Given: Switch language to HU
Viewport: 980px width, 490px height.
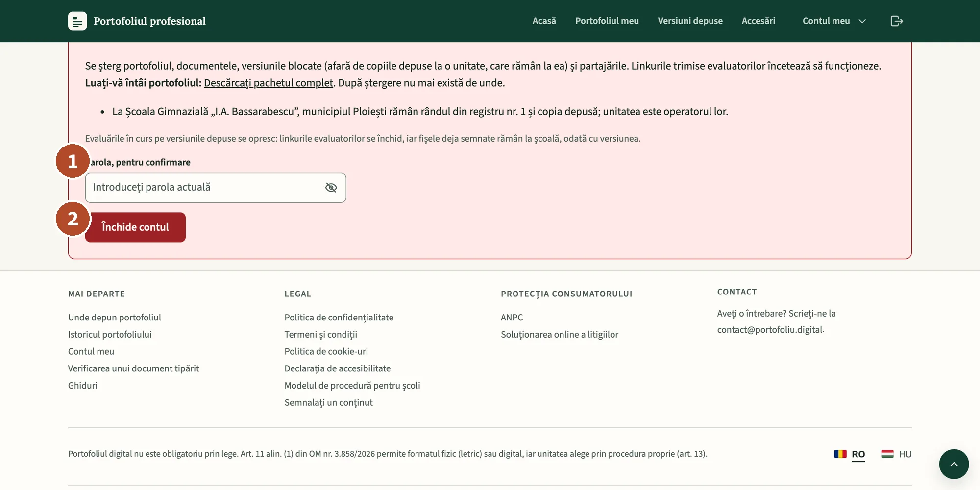Looking at the screenshot, I should tap(905, 454).
